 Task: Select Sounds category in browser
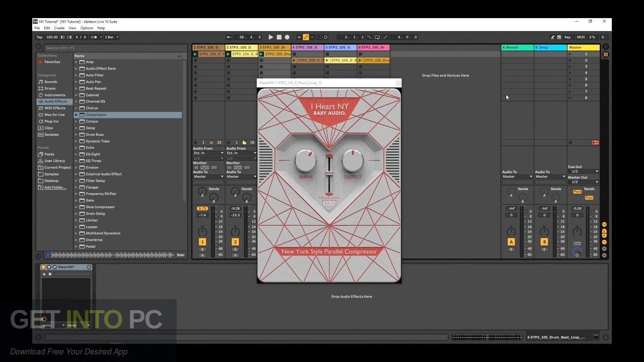pyautogui.click(x=50, y=81)
